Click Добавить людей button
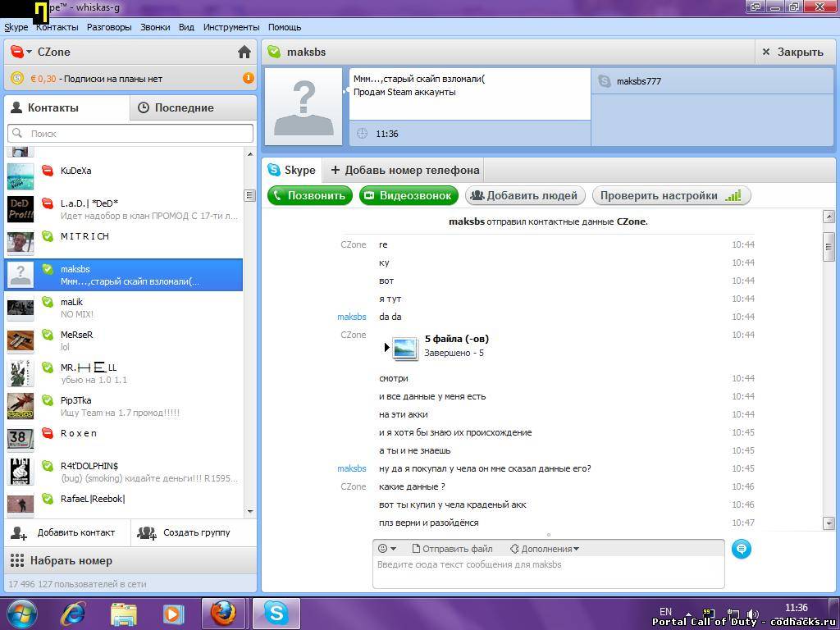 [525, 195]
